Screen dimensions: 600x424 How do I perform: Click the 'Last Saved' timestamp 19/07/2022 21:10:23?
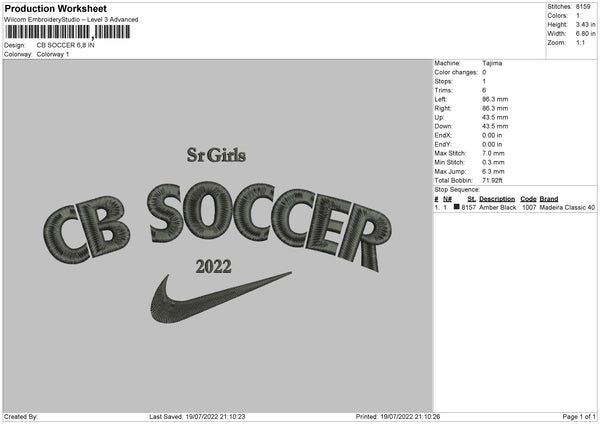215,417
